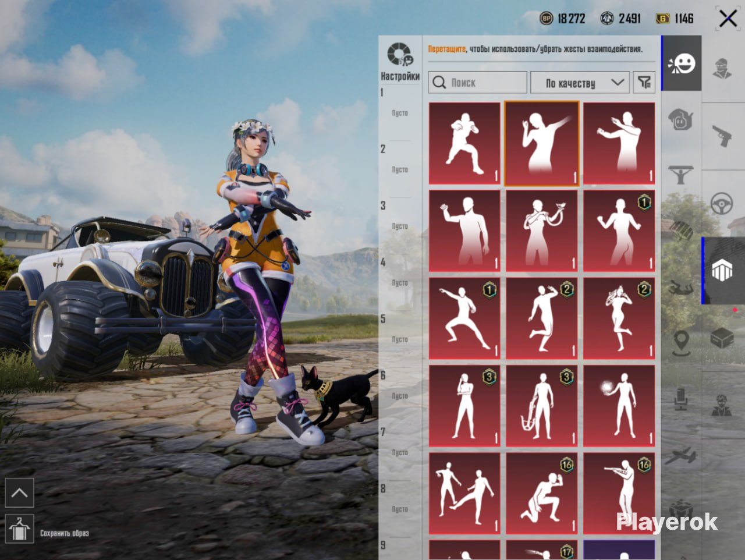Expand the bottom-left up-chevron button

click(19, 494)
